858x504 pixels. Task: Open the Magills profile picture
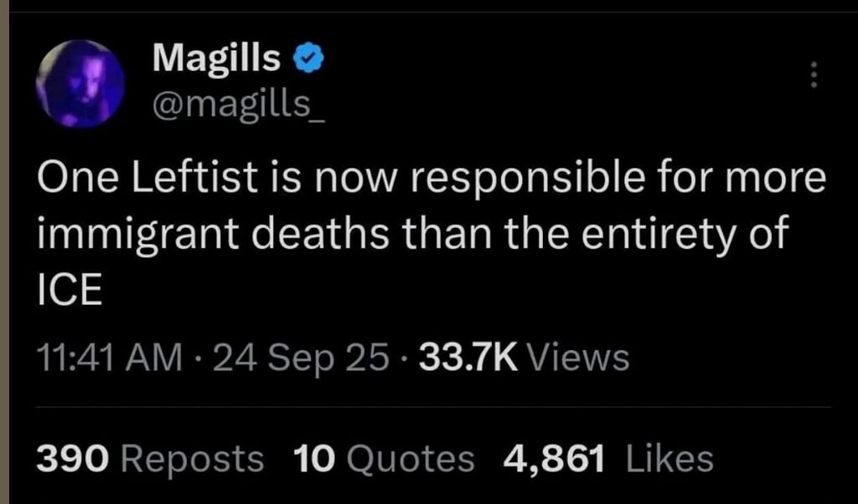point(80,84)
